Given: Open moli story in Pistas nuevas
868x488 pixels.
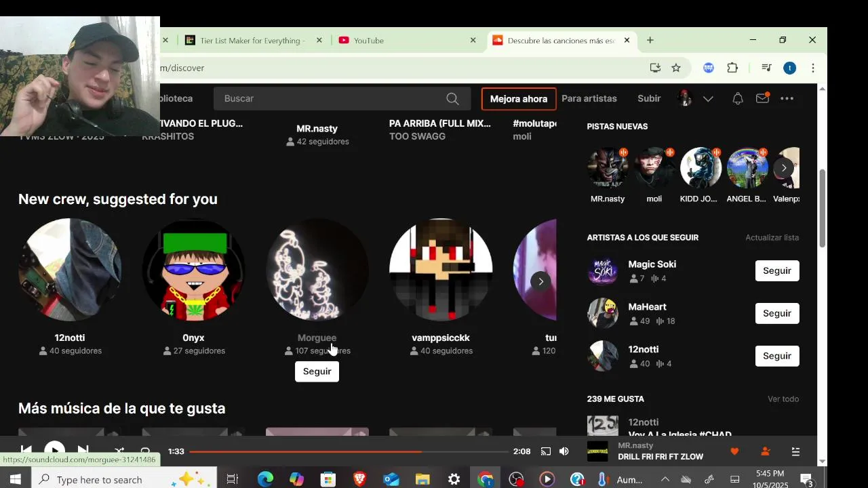Looking at the screenshot, I should click(x=654, y=167).
